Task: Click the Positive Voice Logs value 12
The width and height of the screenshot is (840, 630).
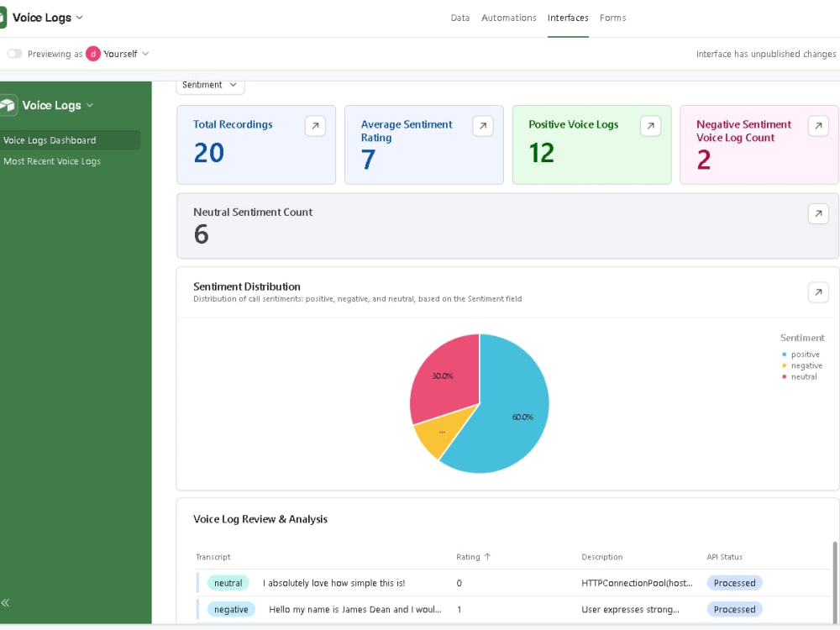Action: click(542, 153)
